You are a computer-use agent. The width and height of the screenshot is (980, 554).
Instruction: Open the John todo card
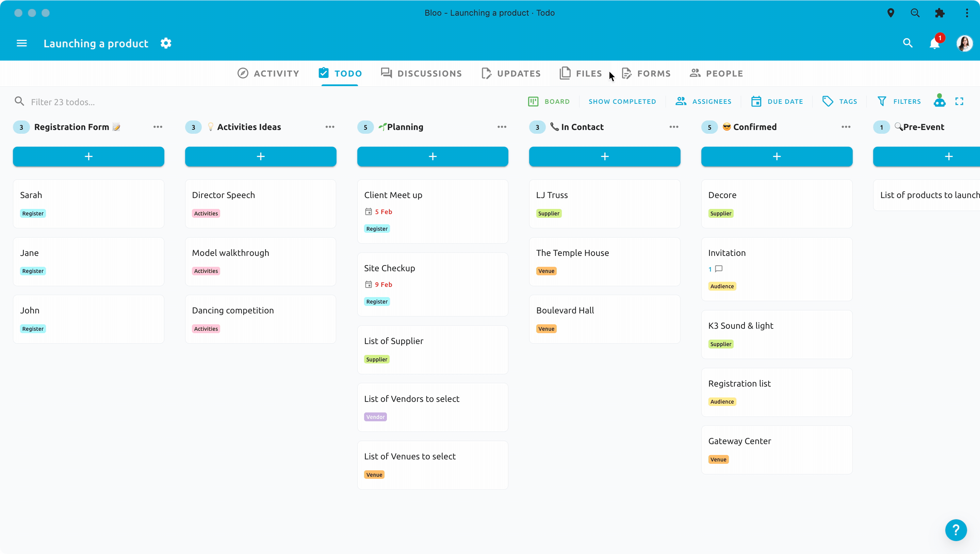coord(88,319)
